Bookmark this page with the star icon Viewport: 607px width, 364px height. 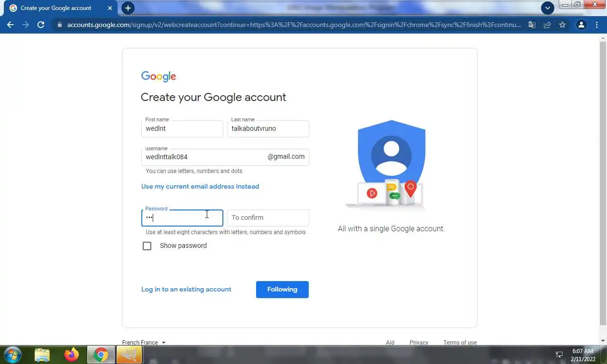click(x=562, y=25)
